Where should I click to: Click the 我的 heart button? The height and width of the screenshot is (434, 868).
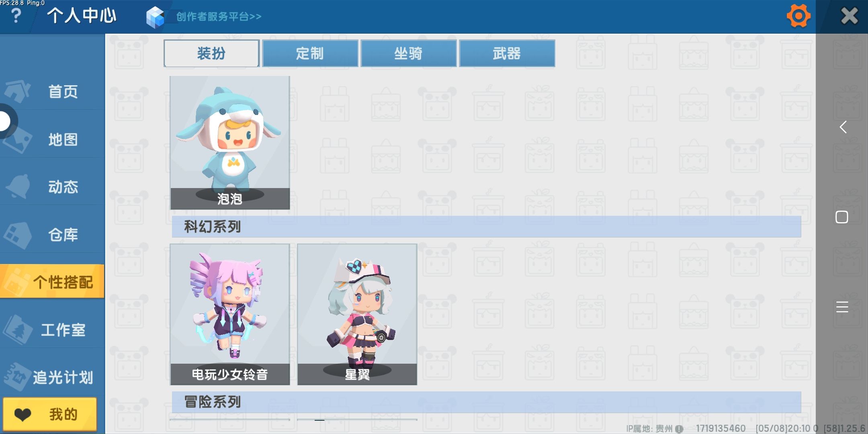[x=50, y=414]
